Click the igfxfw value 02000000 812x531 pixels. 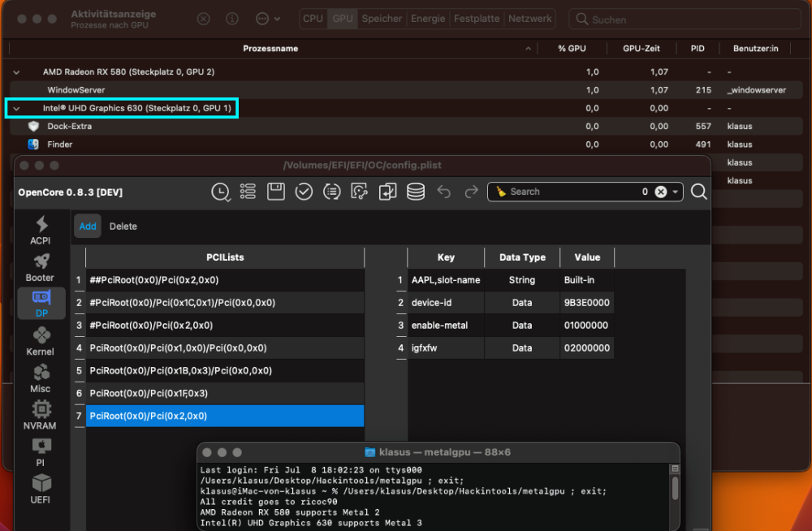tap(587, 348)
